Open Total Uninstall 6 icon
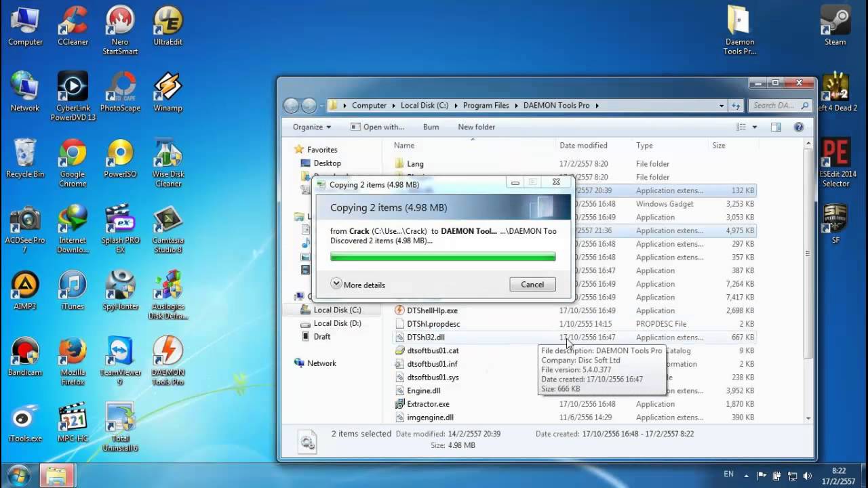 [120, 428]
